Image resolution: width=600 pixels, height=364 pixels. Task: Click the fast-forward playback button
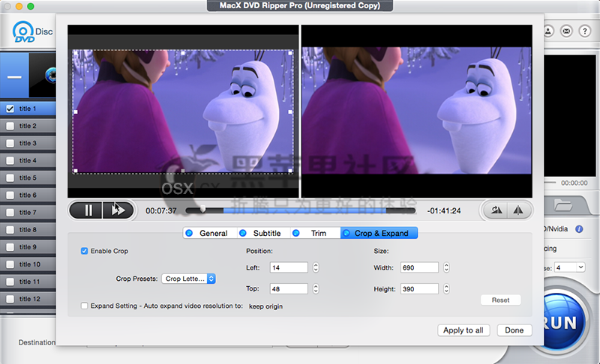point(118,210)
